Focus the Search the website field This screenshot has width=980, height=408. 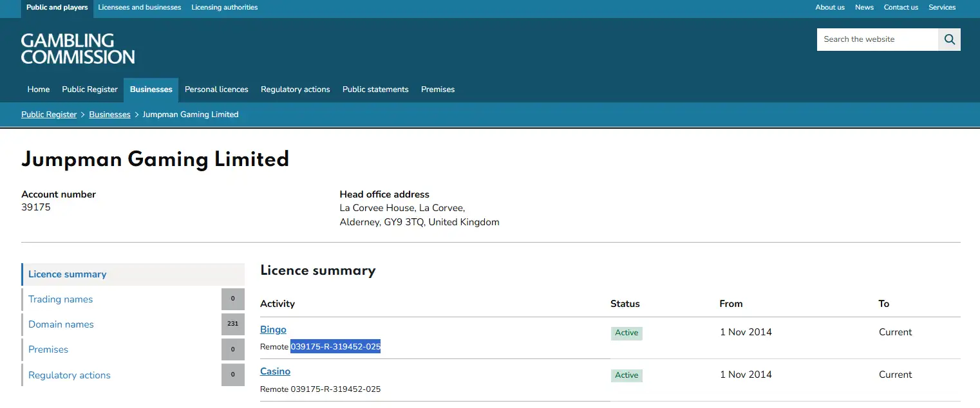pos(878,39)
